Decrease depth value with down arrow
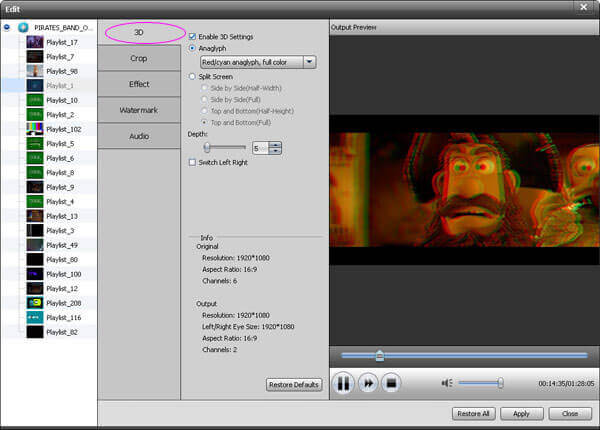Viewport: 600px width, 430px height. click(276, 151)
